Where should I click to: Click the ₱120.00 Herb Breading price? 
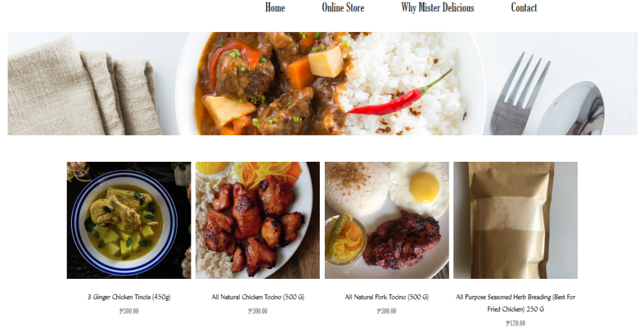click(x=516, y=323)
